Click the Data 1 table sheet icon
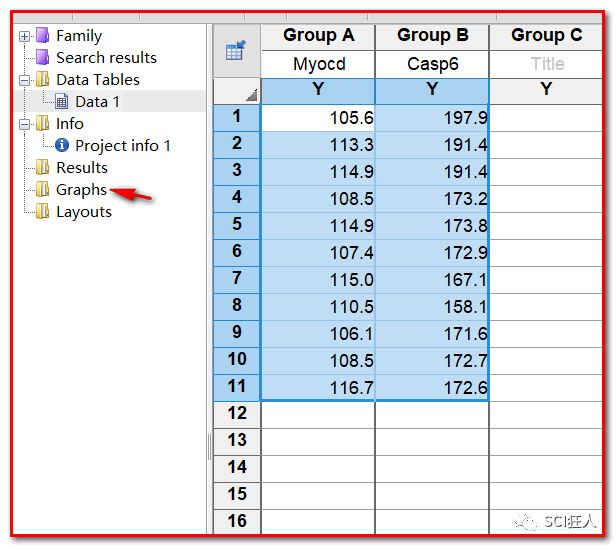Viewport: 616px width, 548px height. coord(62,102)
